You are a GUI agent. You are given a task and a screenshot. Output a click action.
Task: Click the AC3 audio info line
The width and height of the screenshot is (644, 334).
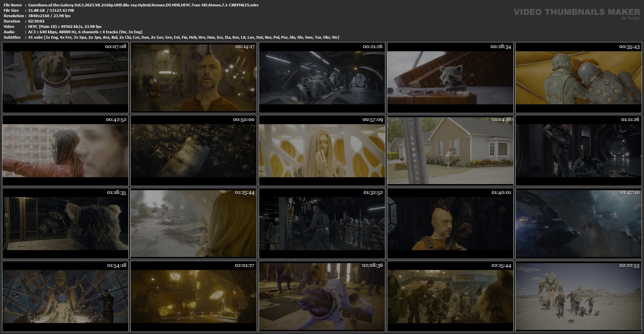[x=85, y=32]
